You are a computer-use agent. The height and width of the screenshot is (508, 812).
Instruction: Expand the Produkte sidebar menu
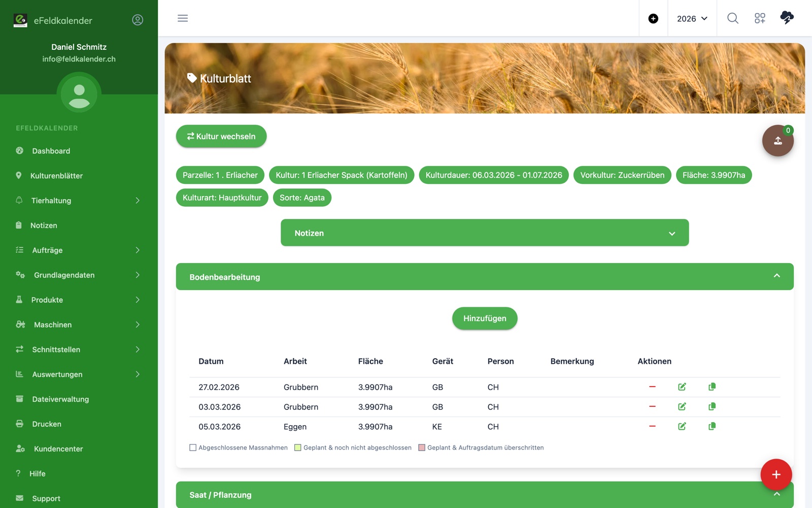(79, 300)
